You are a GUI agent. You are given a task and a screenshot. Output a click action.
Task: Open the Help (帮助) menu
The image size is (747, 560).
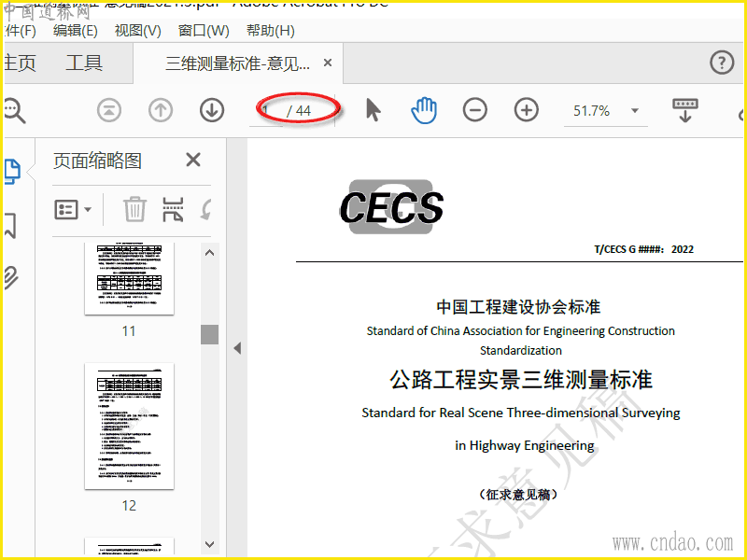(x=270, y=31)
